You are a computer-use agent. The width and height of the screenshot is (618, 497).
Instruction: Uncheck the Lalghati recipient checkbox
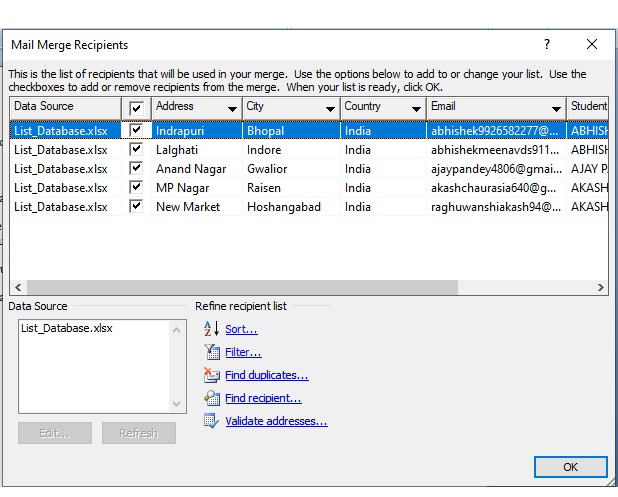pos(136,149)
